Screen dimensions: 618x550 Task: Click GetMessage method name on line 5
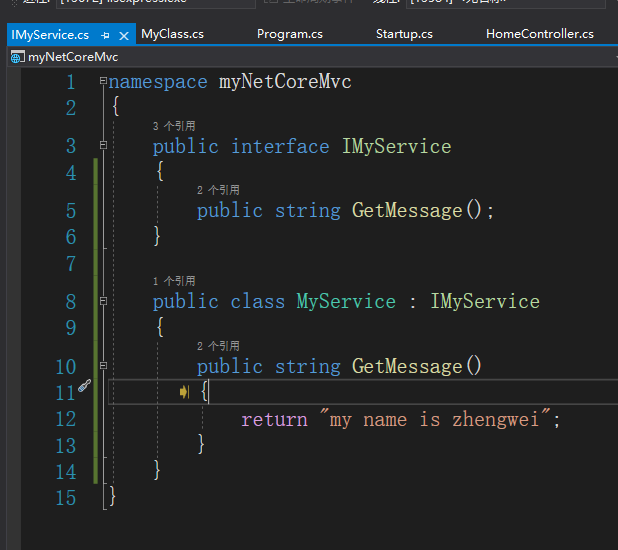point(407,210)
